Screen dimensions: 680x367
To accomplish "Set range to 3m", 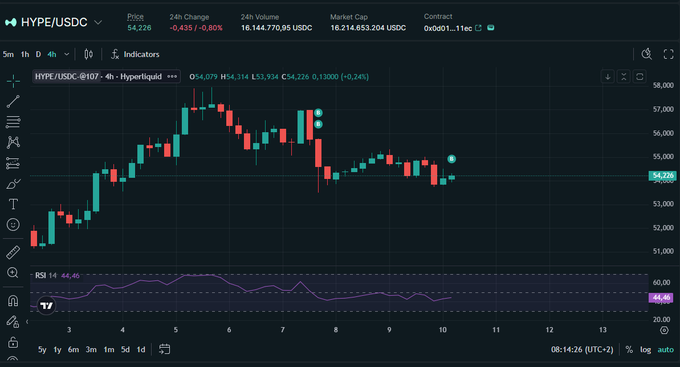I will click(x=91, y=350).
